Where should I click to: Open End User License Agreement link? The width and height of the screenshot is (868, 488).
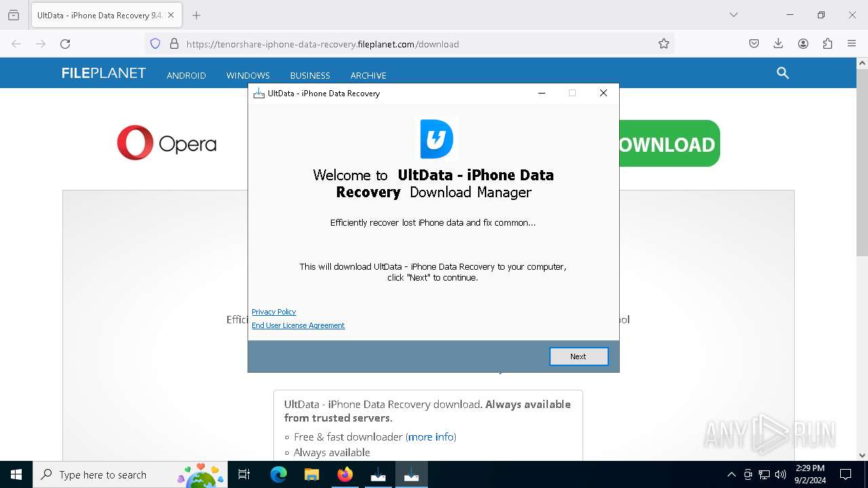[298, 325]
